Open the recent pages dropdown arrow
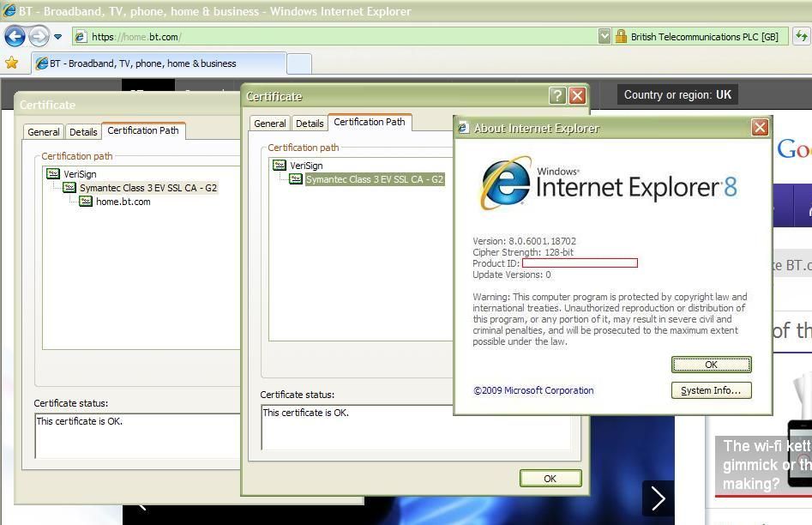812x525 pixels. tap(58, 37)
